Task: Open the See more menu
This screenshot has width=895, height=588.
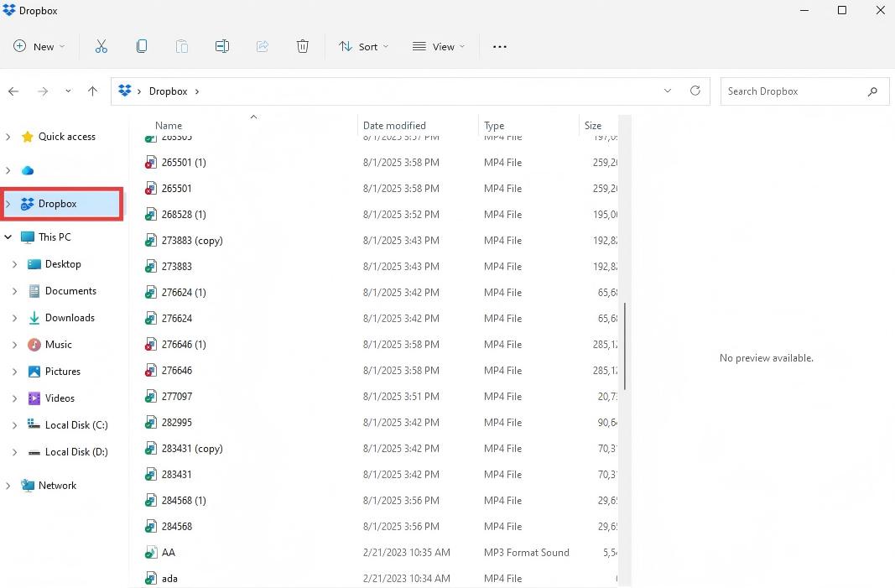Action: click(499, 46)
